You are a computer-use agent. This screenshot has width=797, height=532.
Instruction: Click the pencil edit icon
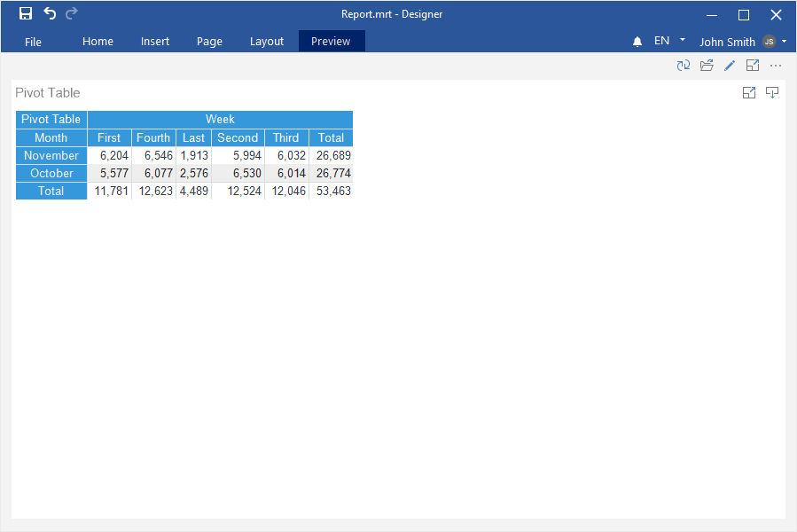(730, 66)
